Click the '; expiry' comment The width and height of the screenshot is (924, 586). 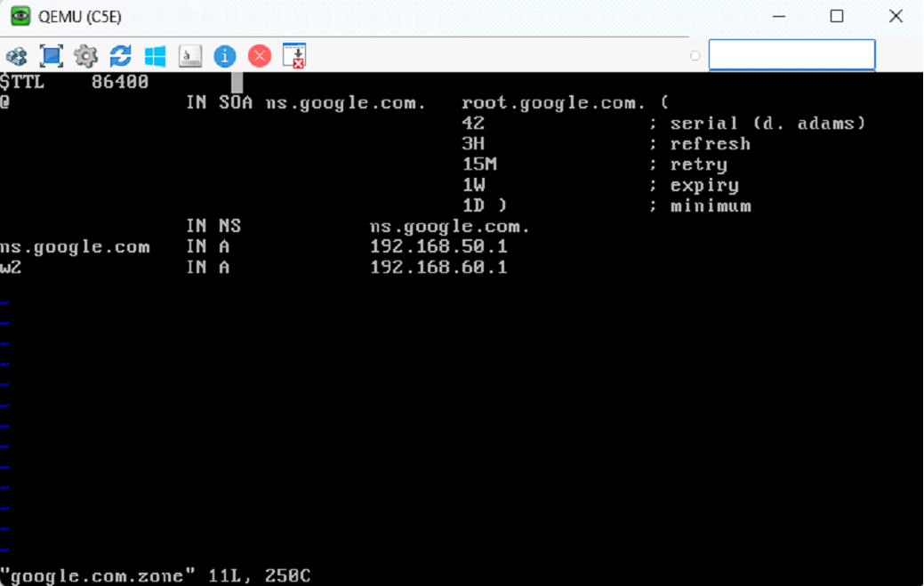[694, 186]
